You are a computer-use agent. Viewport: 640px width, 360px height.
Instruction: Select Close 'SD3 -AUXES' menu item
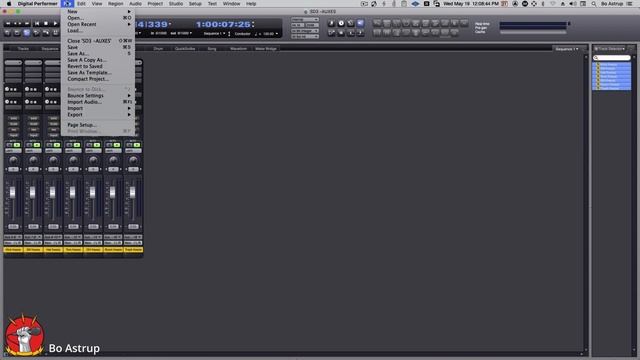[98, 41]
